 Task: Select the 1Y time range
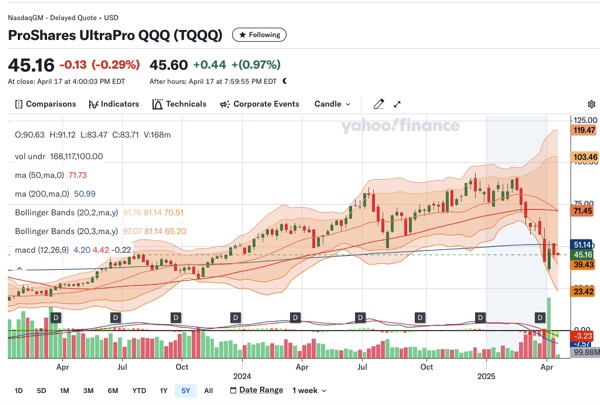[163, 390]
